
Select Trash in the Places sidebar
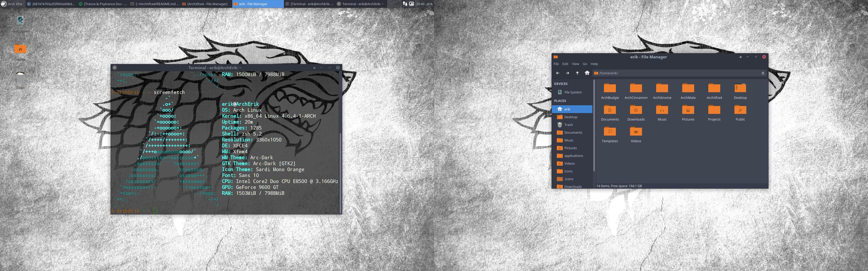coord(572,125)
